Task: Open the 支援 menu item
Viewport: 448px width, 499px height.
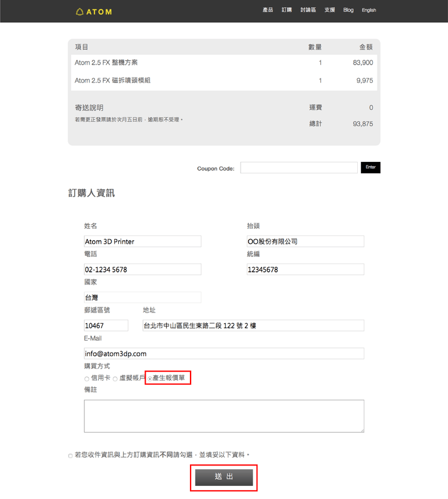Action: coord(330,10)
